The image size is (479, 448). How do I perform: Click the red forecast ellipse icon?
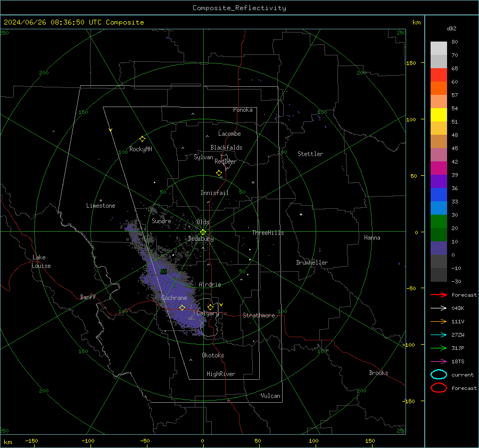(x=439, y=388)
